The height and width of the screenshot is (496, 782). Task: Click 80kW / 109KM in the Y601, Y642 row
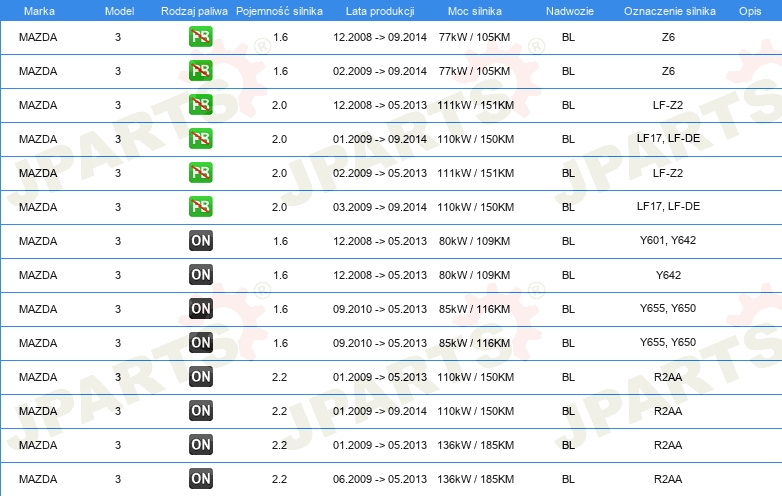(x=474, y=241)
